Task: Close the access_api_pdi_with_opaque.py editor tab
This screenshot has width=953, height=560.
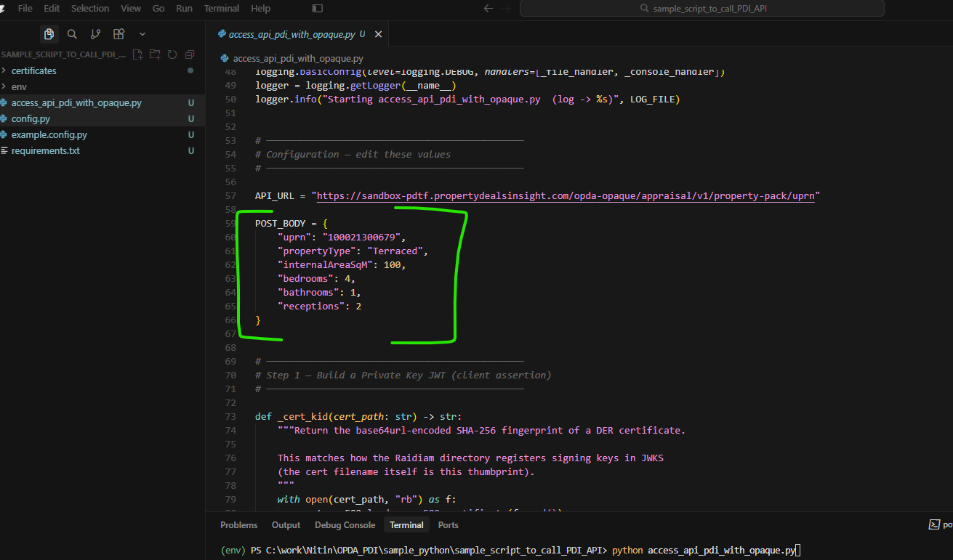Action: click(x=379, y=34)
